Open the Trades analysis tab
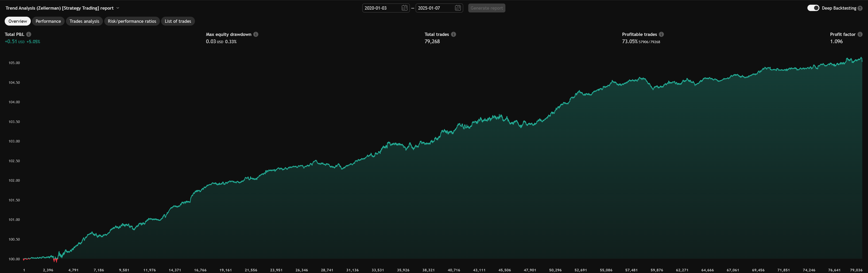This screenshot has width=868, height=273. tap(84, 21)
